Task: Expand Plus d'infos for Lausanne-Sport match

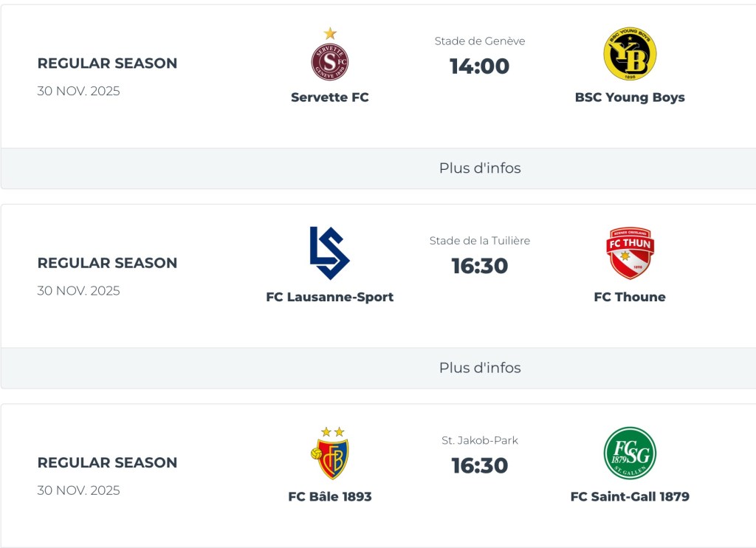Action: tap(480, 368)
